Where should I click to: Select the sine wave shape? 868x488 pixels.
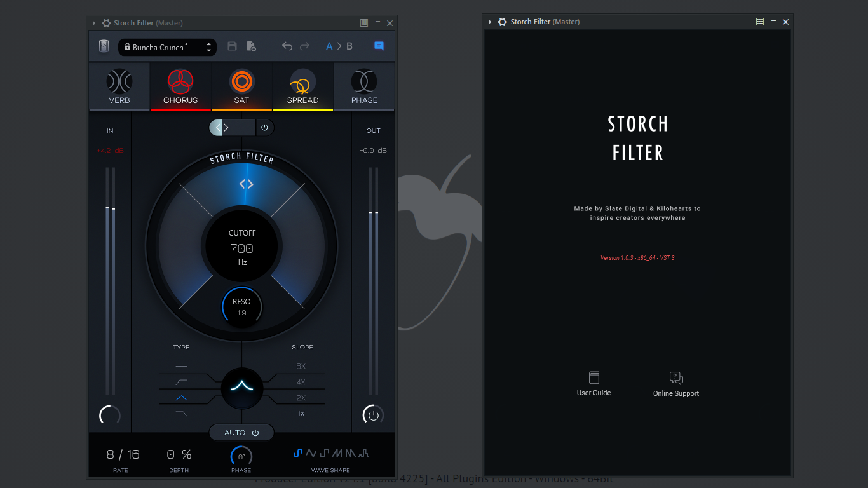(x=298, y=453)
